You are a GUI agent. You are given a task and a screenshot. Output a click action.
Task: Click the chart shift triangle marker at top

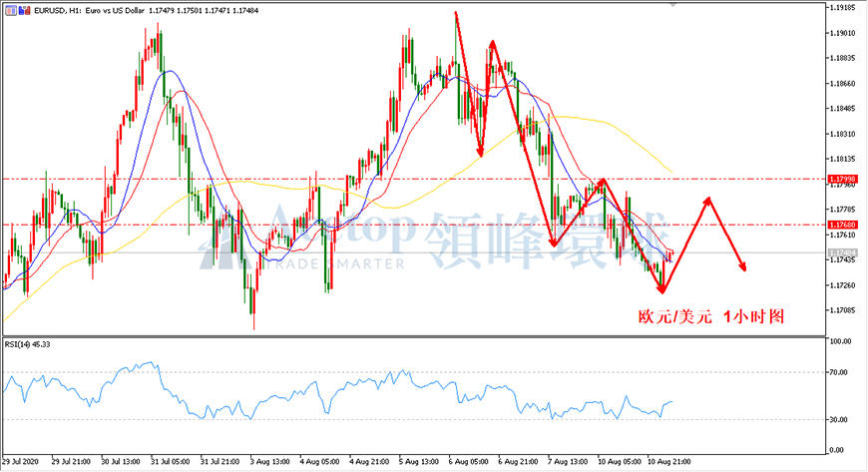tap(673, 4)
